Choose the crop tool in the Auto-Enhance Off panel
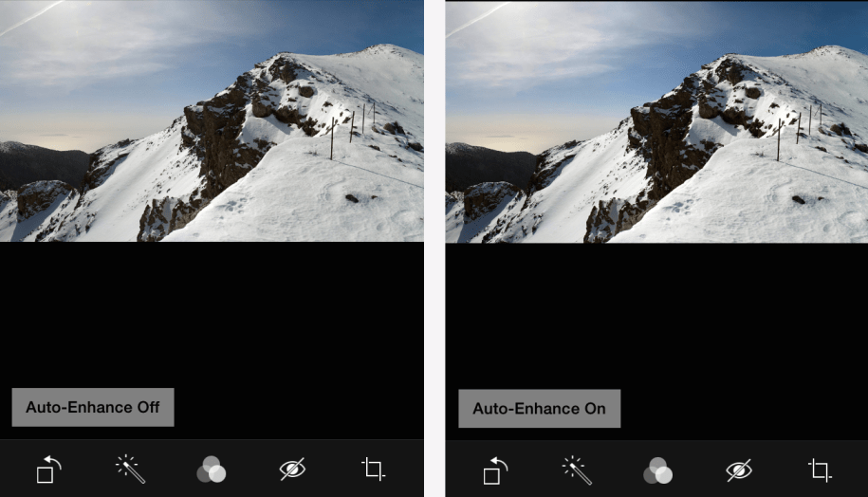 [x=374, y=469]
